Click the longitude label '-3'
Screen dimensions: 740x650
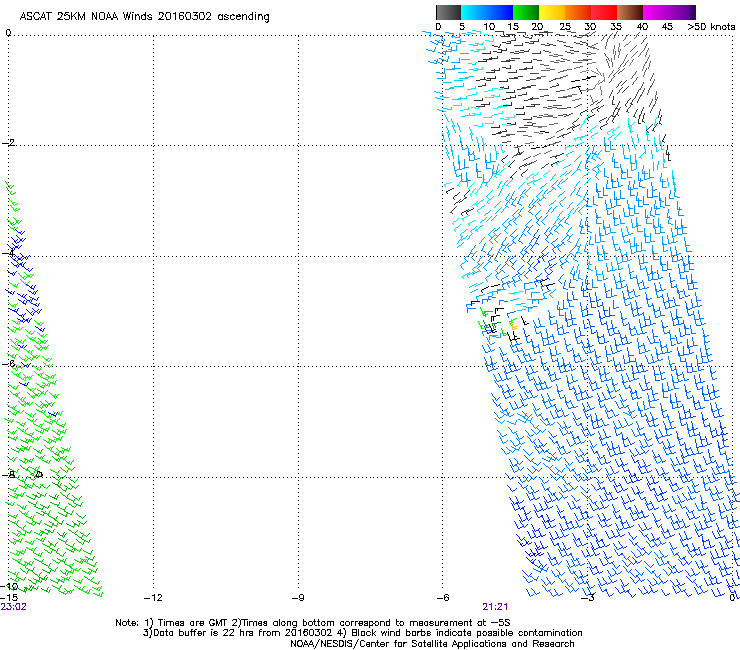pyautogui.click(x=588, y=598)
